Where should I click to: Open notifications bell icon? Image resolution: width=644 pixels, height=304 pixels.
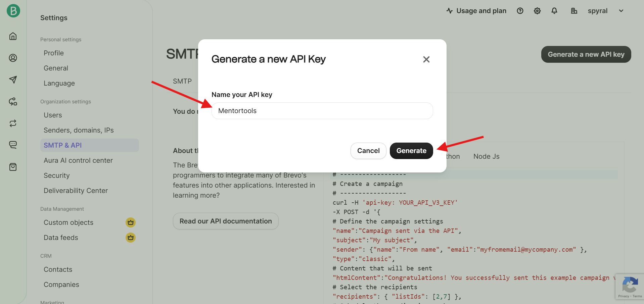click(554, 11)
